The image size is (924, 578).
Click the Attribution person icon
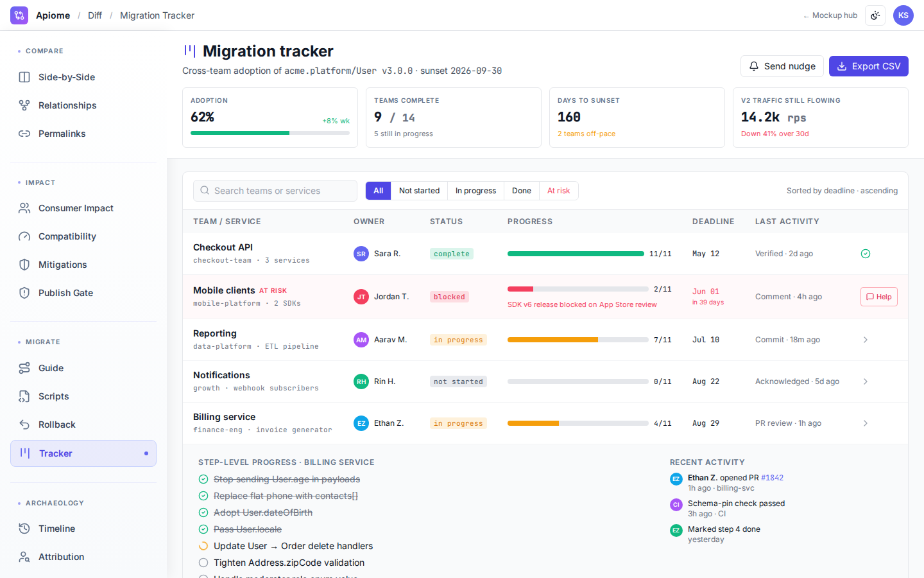point(24,557)
